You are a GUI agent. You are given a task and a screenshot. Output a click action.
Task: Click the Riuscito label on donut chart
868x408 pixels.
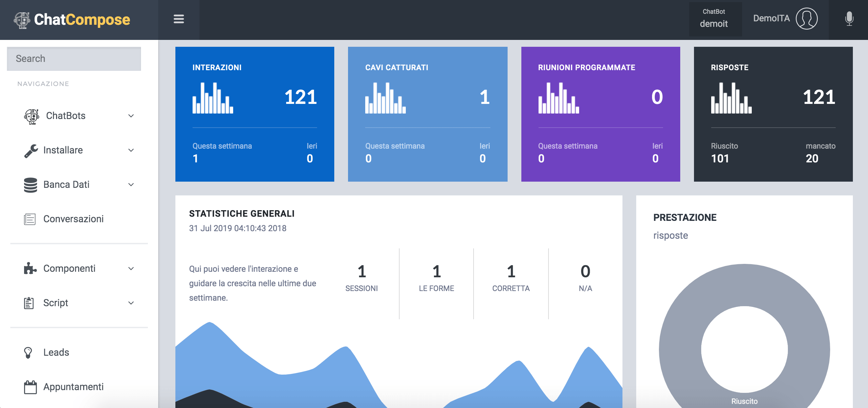click(x=745, y=401)
